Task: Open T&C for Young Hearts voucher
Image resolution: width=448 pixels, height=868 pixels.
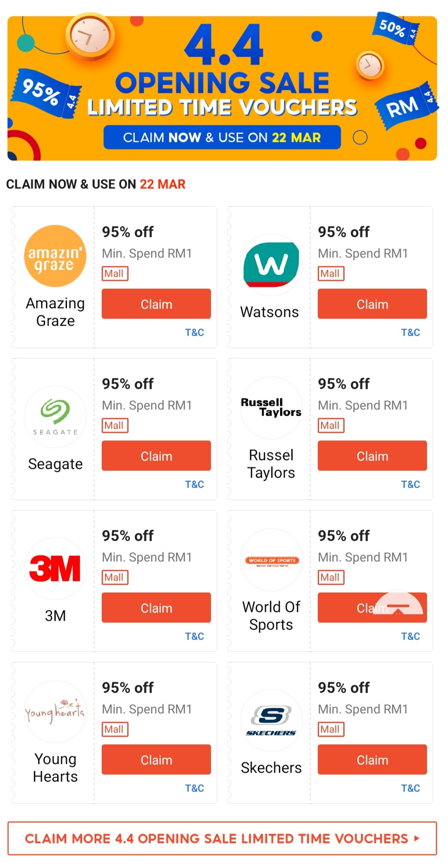Action: [x=195, y=788]
